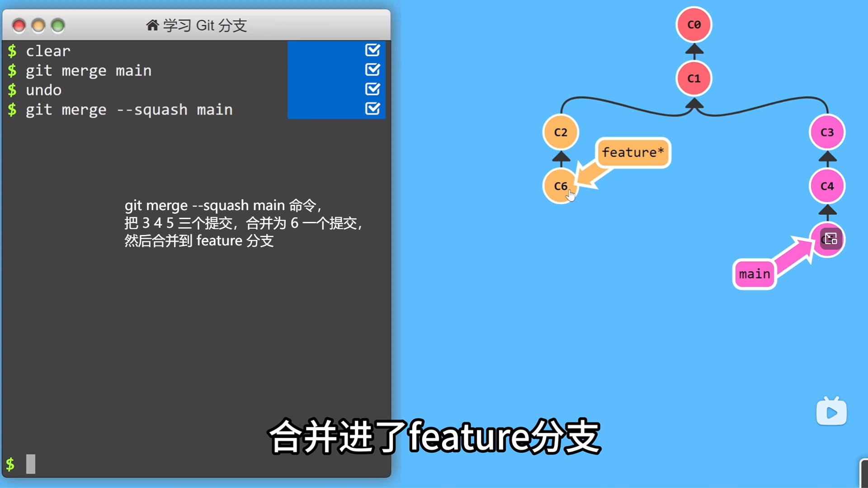Click the feature* branch label
Screen dimensions: 868x488
coord(632,152)
